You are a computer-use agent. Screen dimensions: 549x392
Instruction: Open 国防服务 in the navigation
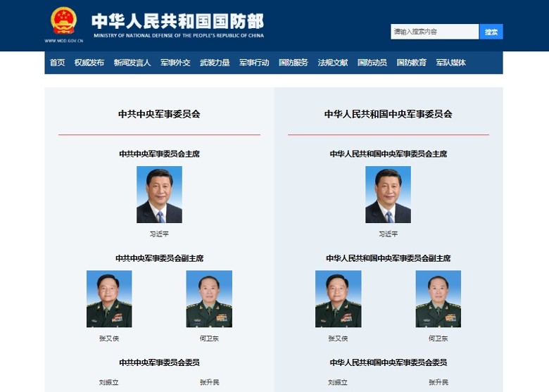(294, 63)
